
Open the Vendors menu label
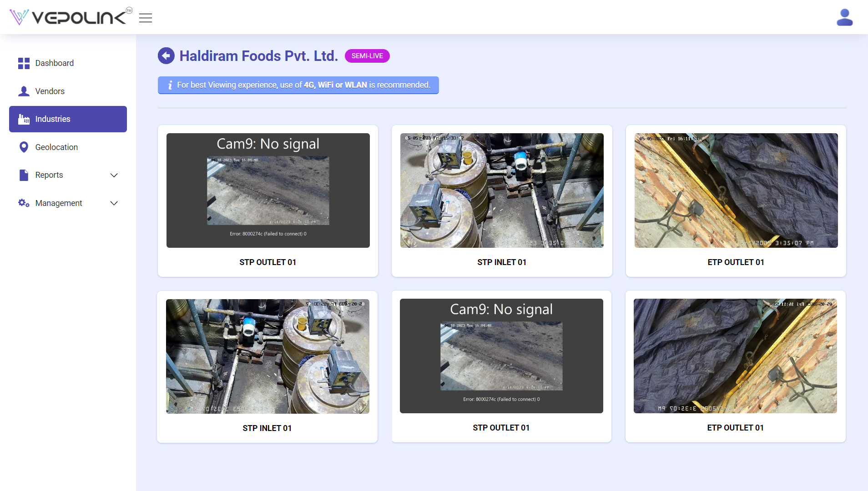point(50,91)
